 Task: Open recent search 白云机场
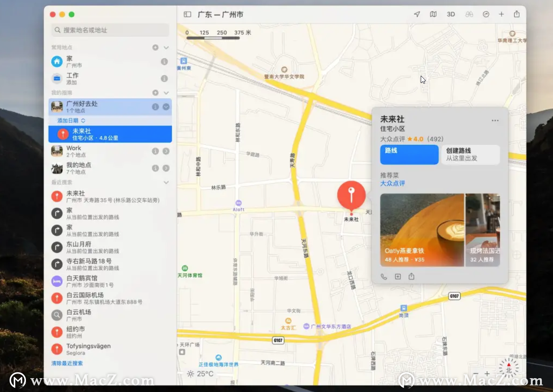coord(110,315)
